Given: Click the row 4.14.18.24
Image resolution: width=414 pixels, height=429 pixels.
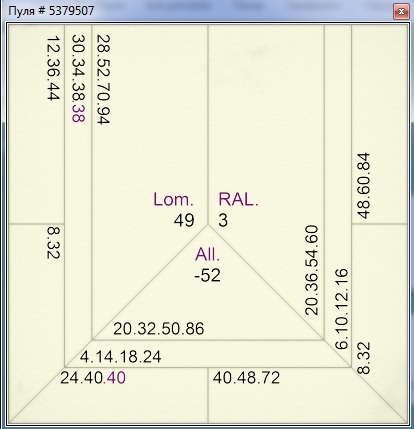Looking at the screenshot, I should 120,357.
